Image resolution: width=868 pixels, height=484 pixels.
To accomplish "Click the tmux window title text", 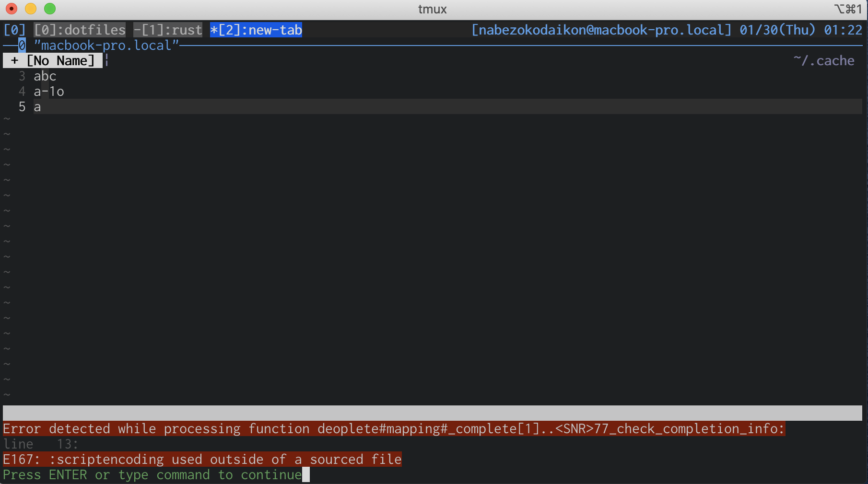I will (x=433, y=9).
